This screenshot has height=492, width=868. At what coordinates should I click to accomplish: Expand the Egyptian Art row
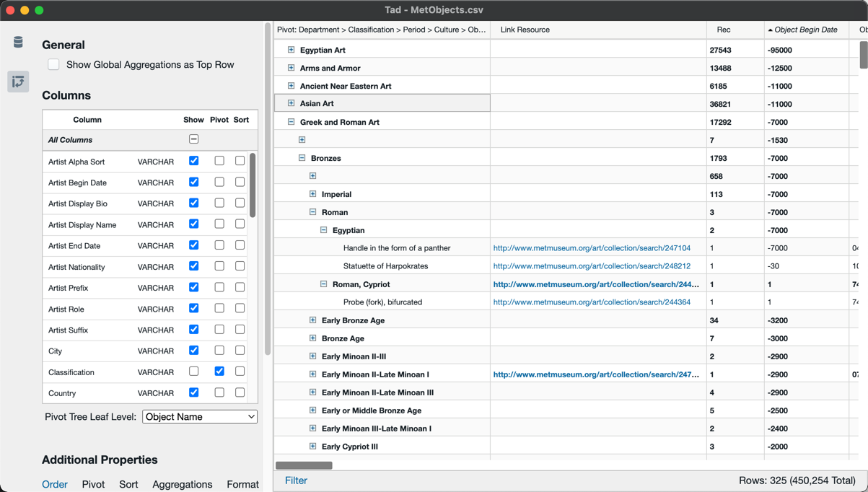coord(291,50)
